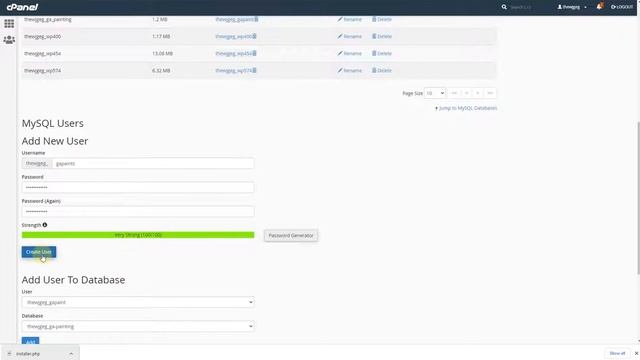Screen dimensions: 640x360
Task: Click privileged user link in ga_painting row
Action: (x=234, y=19)
